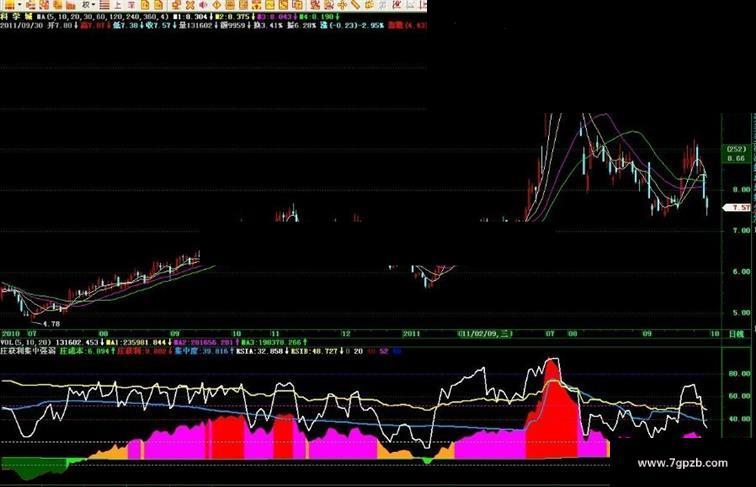Click the orange diamond toolbar icon
This screenshot has height=487, width=756.
[216, 5]
